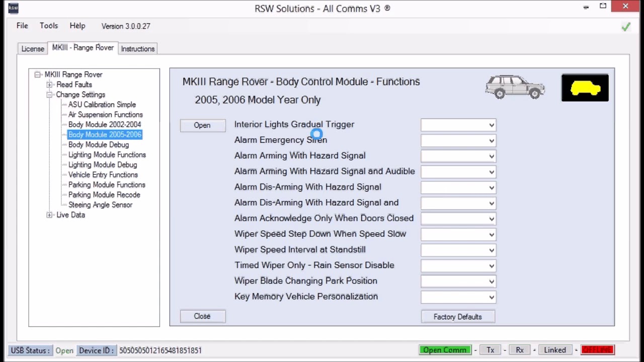
Task: Click the Factory Defaults button
Action: (x=458, y=317)
